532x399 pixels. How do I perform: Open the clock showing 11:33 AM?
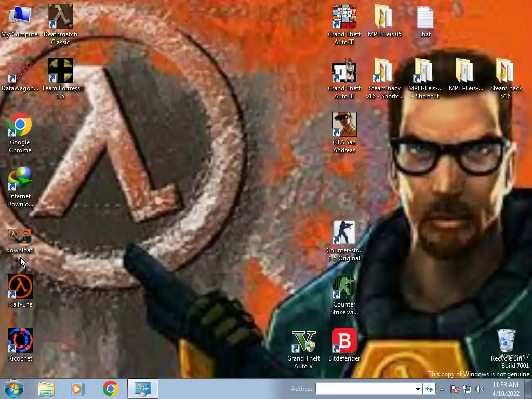coord(506,389)
